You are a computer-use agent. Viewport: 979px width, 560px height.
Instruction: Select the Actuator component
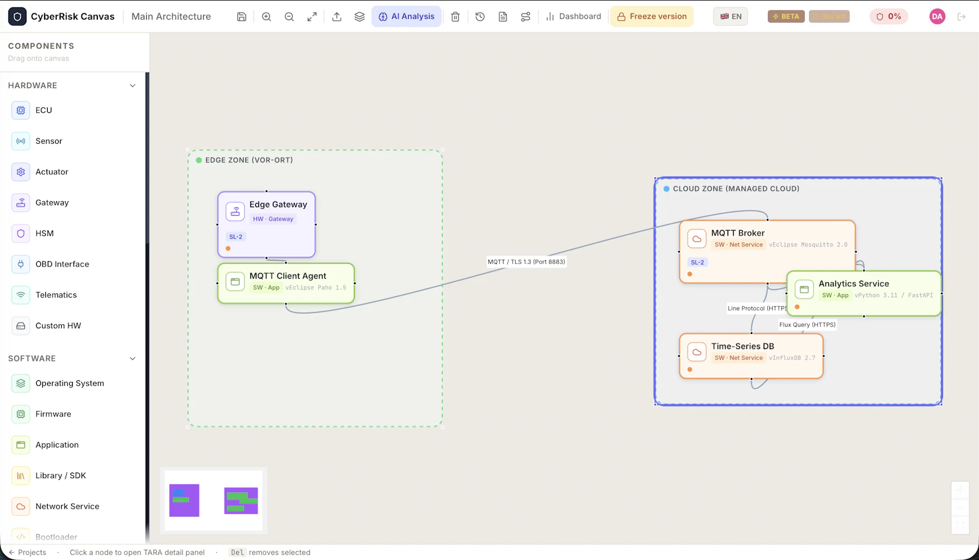click(x=73, y=172)
